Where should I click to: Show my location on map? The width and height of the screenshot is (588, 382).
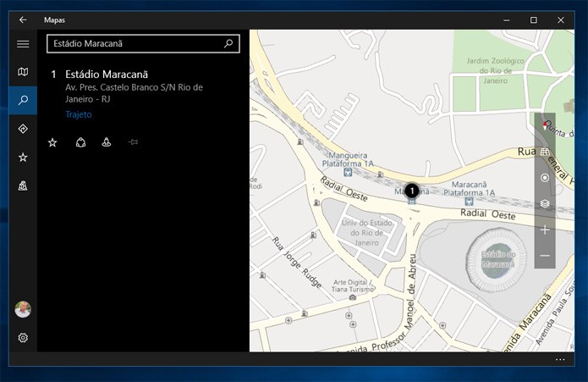545,178
